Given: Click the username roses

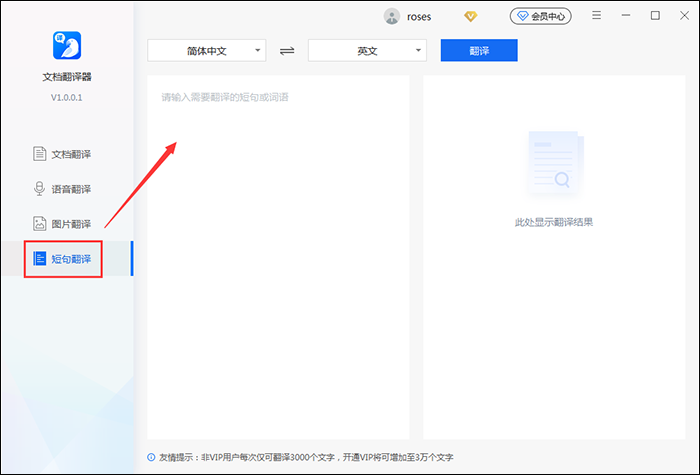Looking at the screenshot, I should (x=419, y=16).
